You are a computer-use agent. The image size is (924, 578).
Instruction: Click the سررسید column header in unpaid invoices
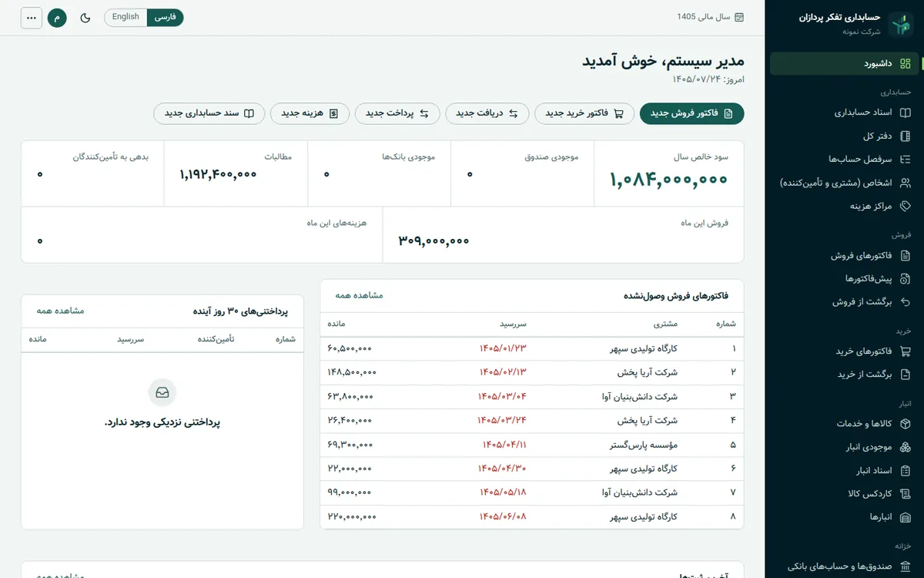(x=513, y=324)
